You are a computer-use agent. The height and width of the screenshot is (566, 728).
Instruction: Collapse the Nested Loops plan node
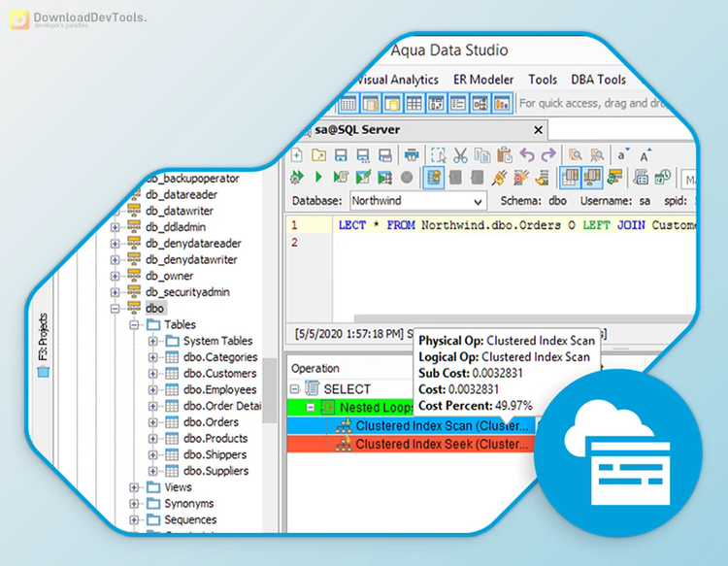(x=311, y=408)
